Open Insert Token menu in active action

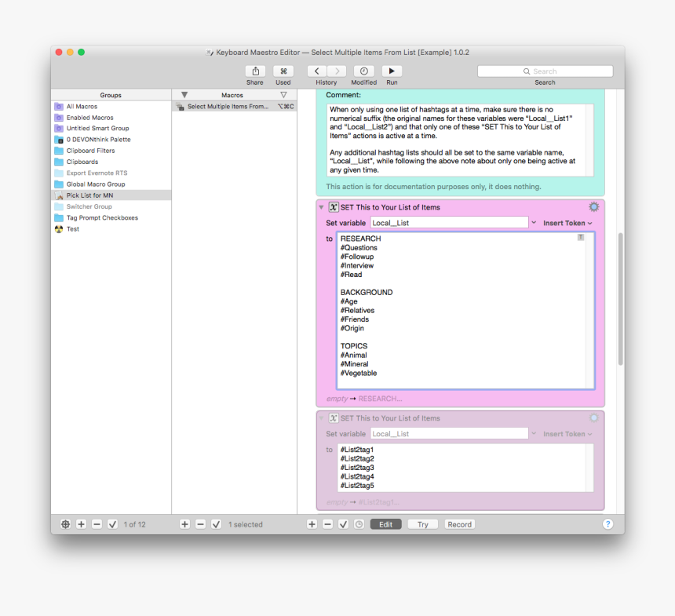tap(567, 223)
